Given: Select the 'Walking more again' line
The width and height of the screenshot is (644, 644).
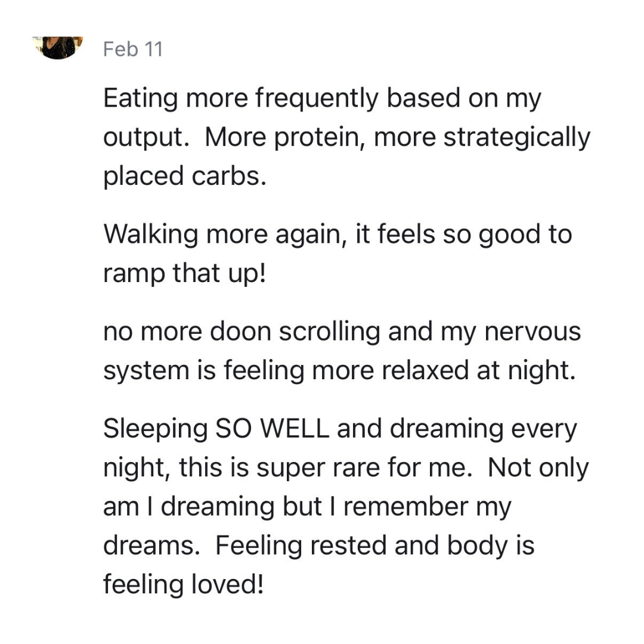Looking at the screenshot, I should pyautogui.click(x=338, y=234).
